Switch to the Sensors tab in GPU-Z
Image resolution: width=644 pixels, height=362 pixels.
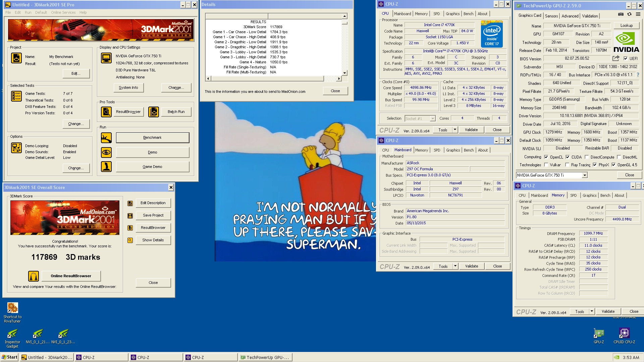[x=551, y=16]
